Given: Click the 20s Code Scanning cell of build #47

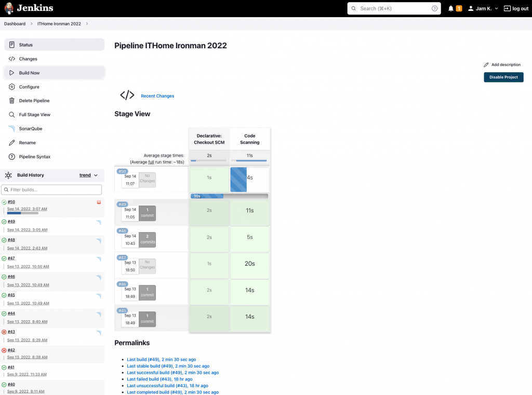Looking at the screenshot, I should point(250,266).
